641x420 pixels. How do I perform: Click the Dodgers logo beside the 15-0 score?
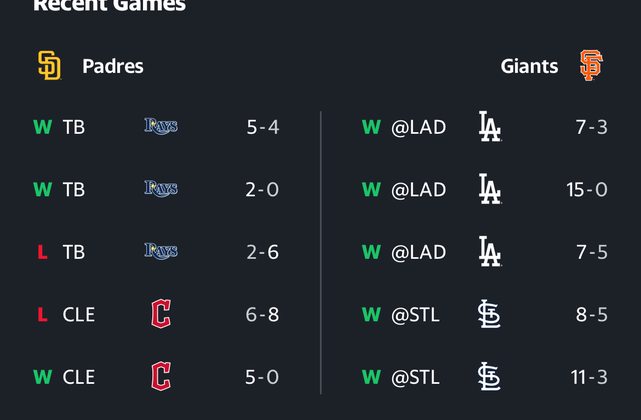coord(489,189)
